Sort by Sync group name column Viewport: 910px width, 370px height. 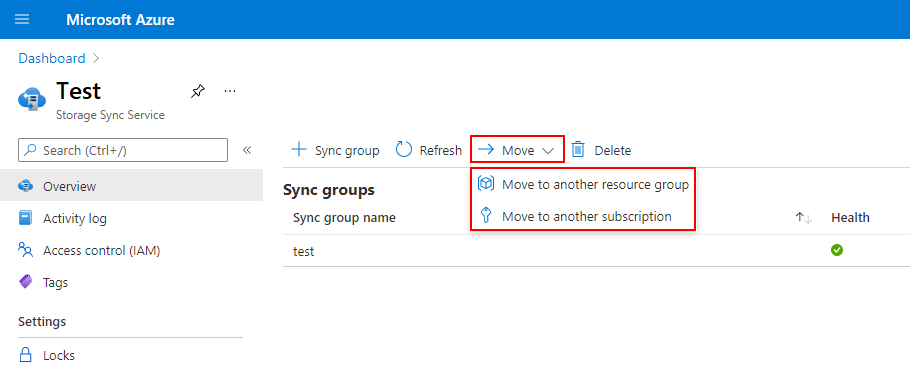point(344,217)
